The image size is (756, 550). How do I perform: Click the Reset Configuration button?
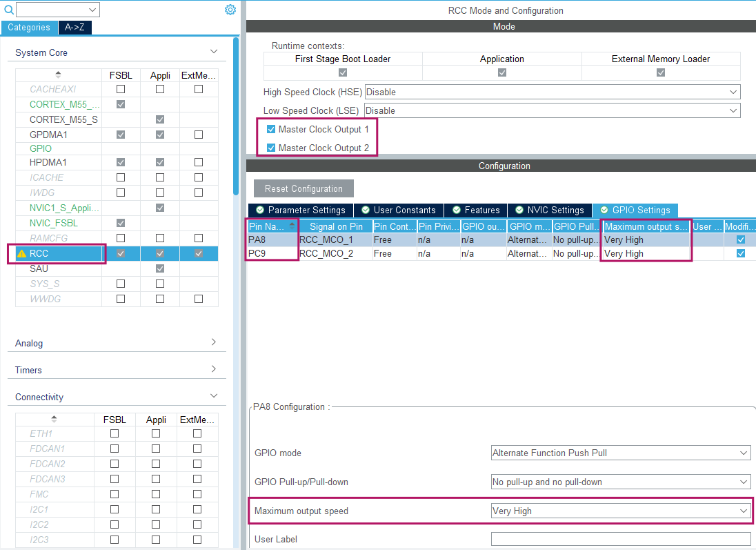coord(303,188)
